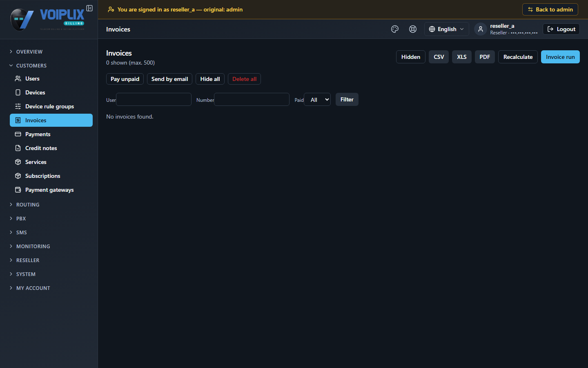This screenshot has width=588, height=368.
Task: Open the Services menu item
Action: (51, 162)
